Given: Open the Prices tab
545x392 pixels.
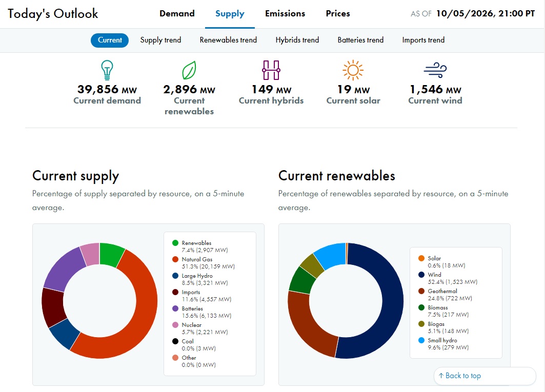Looking at the screenshot, I should coord(338,13).
